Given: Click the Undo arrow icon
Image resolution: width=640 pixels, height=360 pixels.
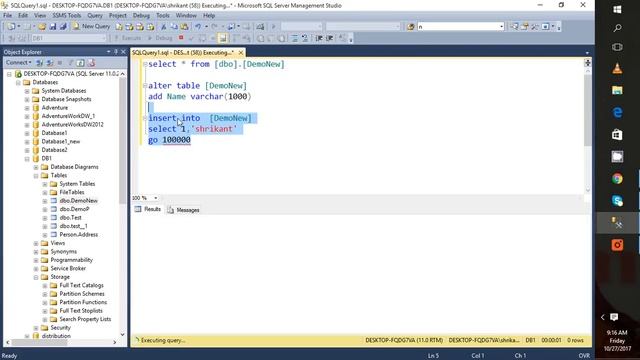Looking at the screenshot, I should 198,27.
